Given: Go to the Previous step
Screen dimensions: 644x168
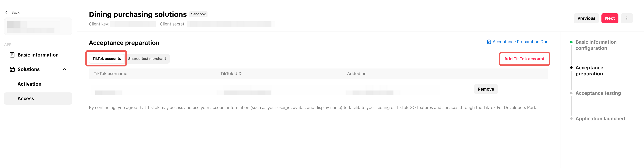Looking at the screenshot, I should tap(586, 18).
